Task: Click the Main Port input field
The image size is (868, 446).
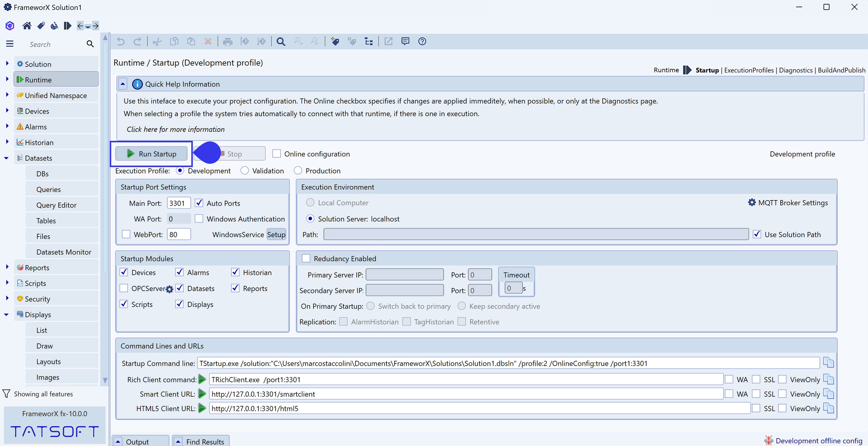Action: [179, 203]
